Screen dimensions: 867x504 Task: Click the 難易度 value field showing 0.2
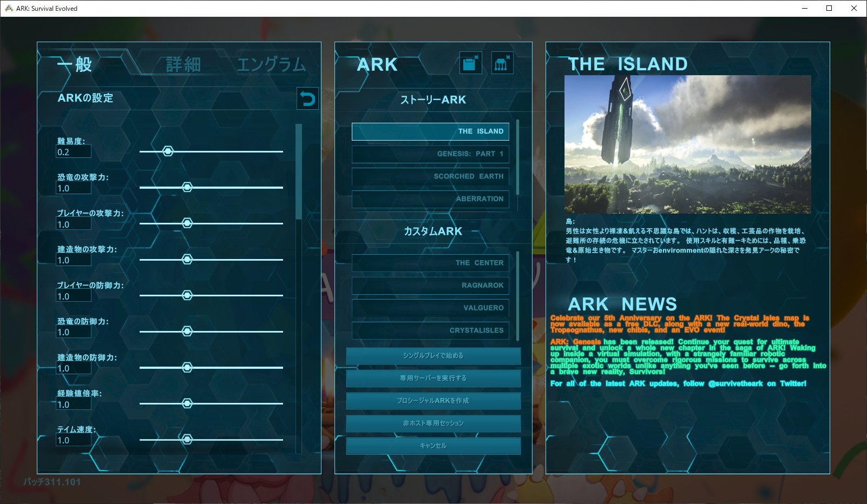(x=73, y=151)
